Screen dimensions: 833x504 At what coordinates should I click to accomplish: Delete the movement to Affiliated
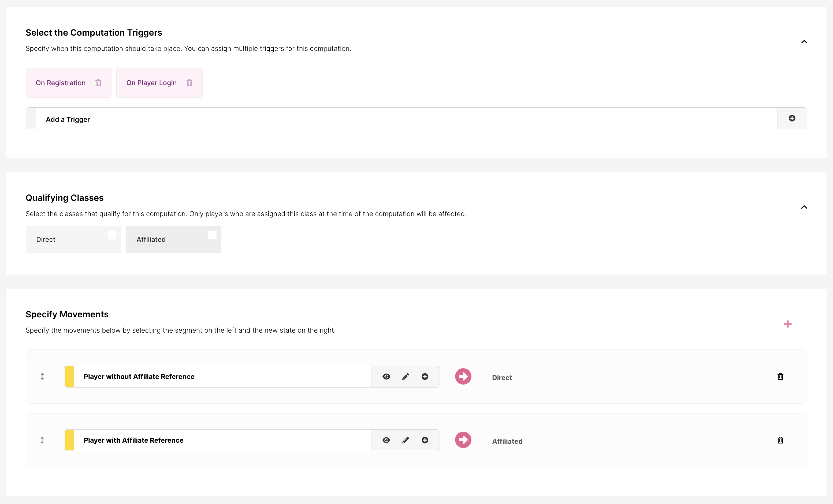(780, 440)
